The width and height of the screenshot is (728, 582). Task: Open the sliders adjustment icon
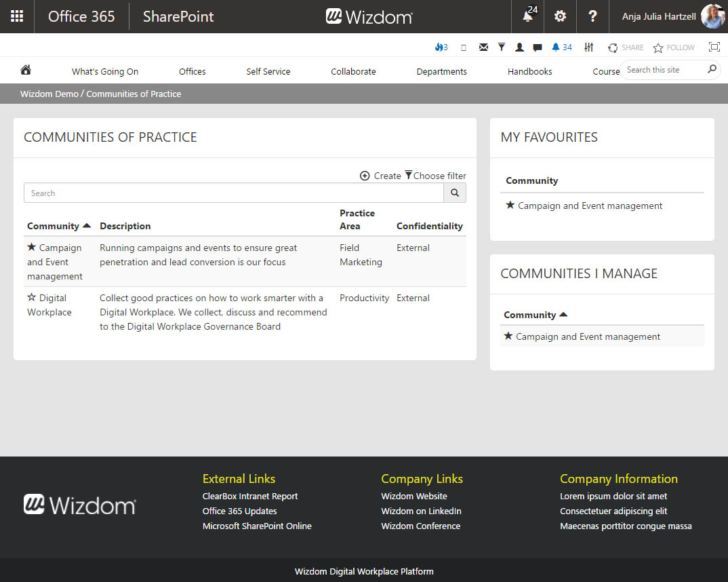pos(589,47)
